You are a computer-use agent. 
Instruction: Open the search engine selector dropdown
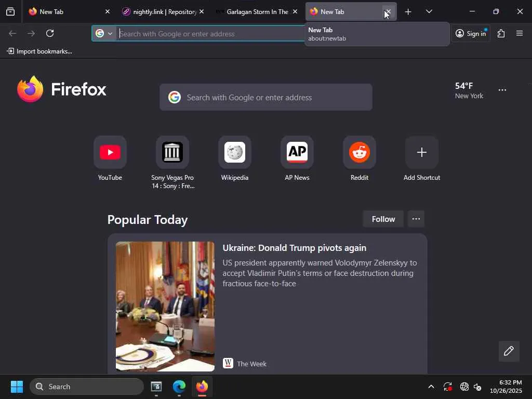[104, 34]
